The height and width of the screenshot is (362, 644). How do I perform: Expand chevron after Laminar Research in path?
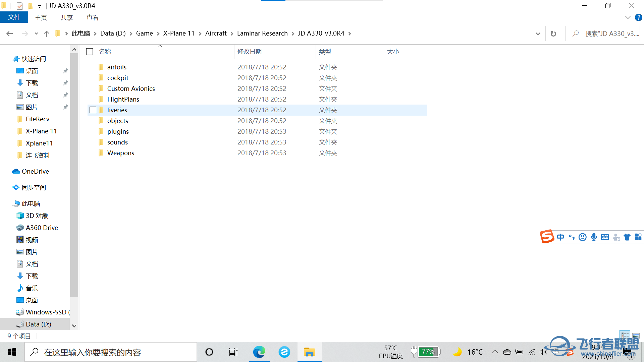coord(293,34)
